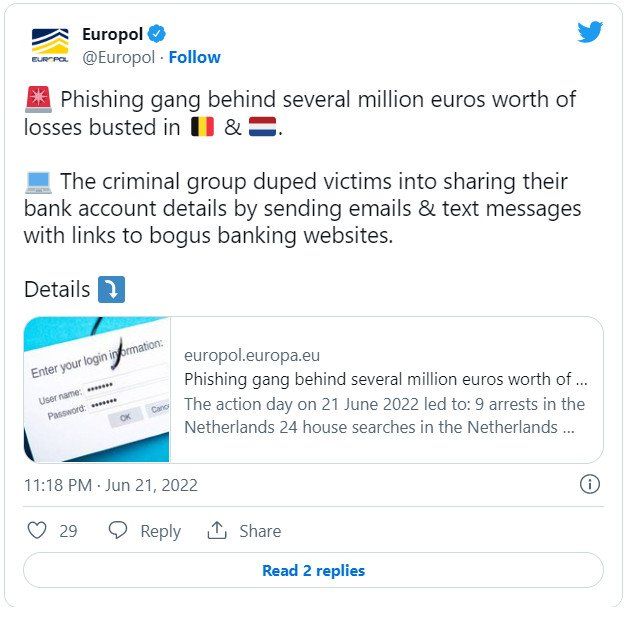Viewport: 629px width, 618px height.
Task: Open the phishing login preview thumbnail
Action: 97,389
